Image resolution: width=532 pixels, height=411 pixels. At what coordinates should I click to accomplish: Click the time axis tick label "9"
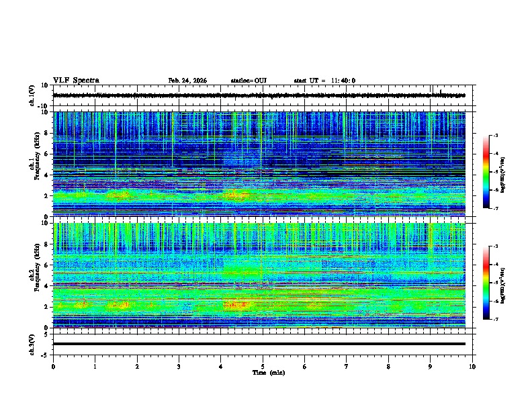click(430, 367)
